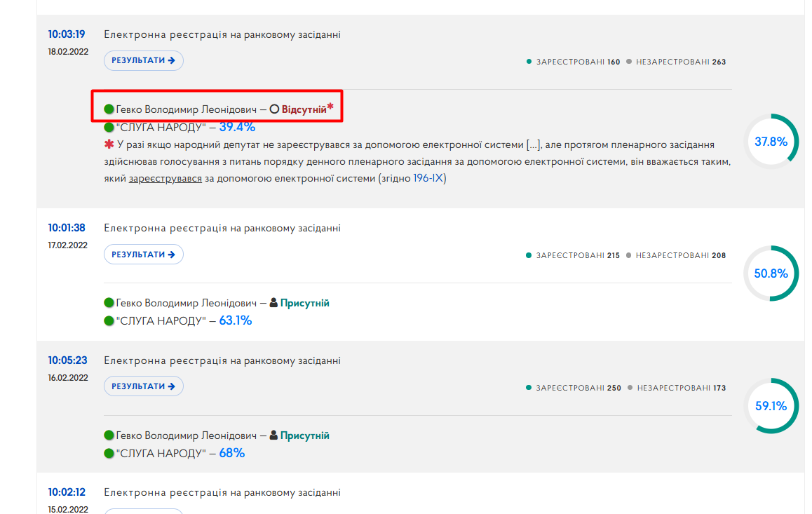Click green dot beside "СЛУГА НАРОДУ" 63.1%
Screen dimensions: 812x514
(x=109, y=321)
